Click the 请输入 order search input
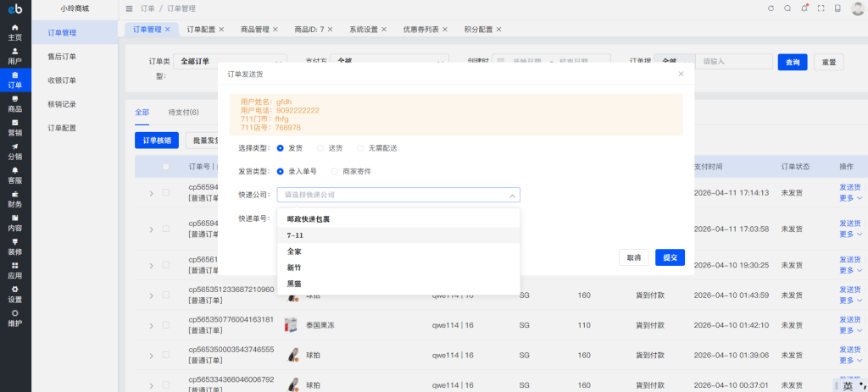The width and height of the screenshot is (868, 392). (x=734, y=61)
